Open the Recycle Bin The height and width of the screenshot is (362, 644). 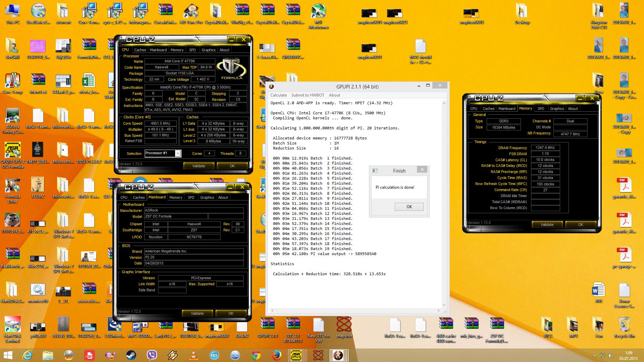(624, 327)
